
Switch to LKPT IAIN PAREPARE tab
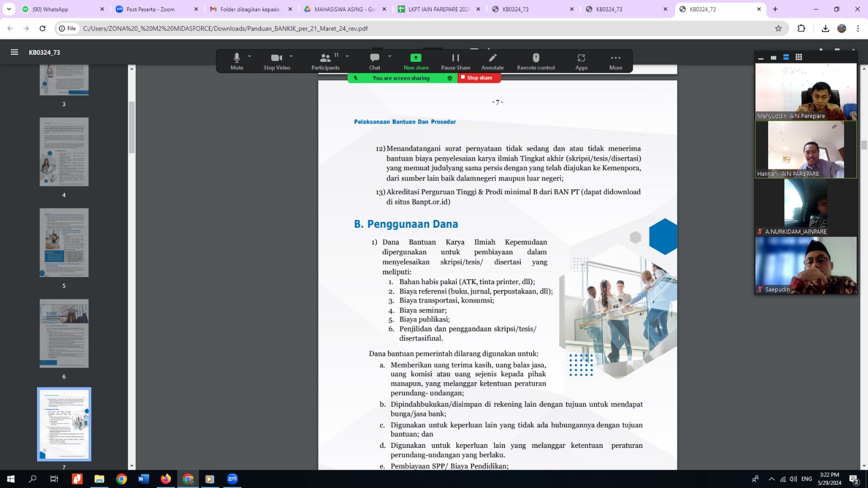(438, 9)
